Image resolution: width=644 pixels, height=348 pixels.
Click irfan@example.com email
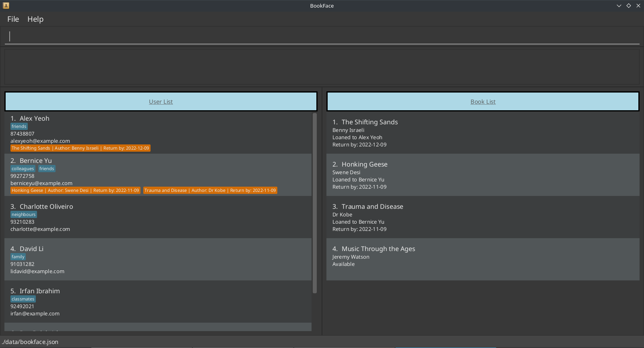(35, 313)
